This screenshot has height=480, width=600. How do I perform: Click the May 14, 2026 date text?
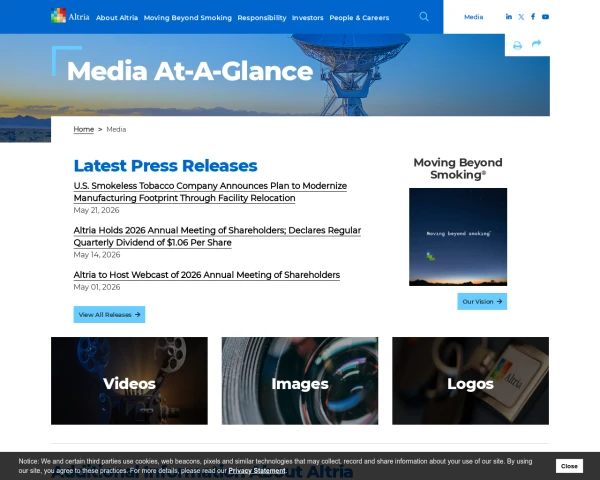click(x=97, y=255)
